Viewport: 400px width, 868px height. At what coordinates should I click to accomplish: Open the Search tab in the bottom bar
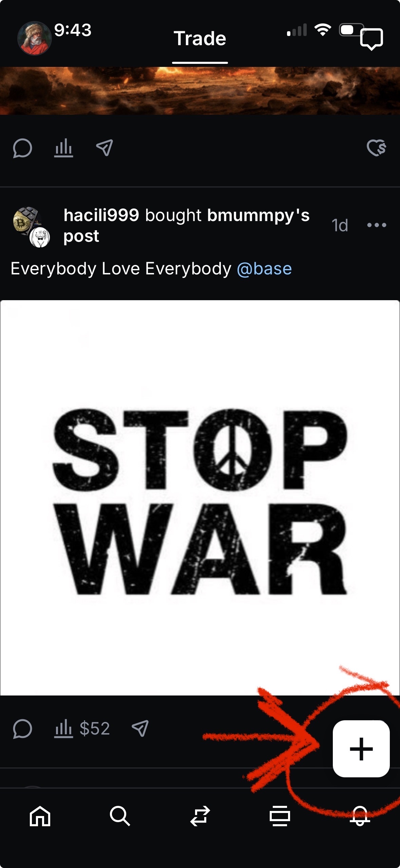point(120,816)
